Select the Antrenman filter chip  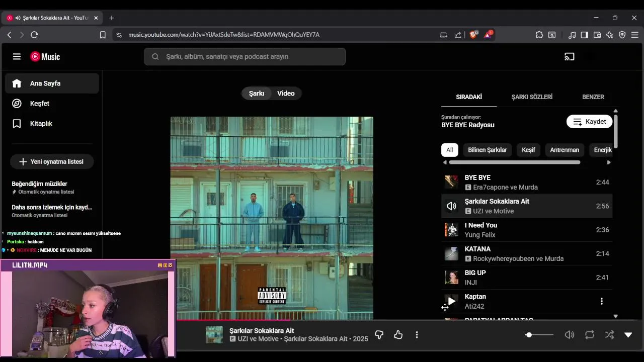pyautogui.click(x=565, y=150)
